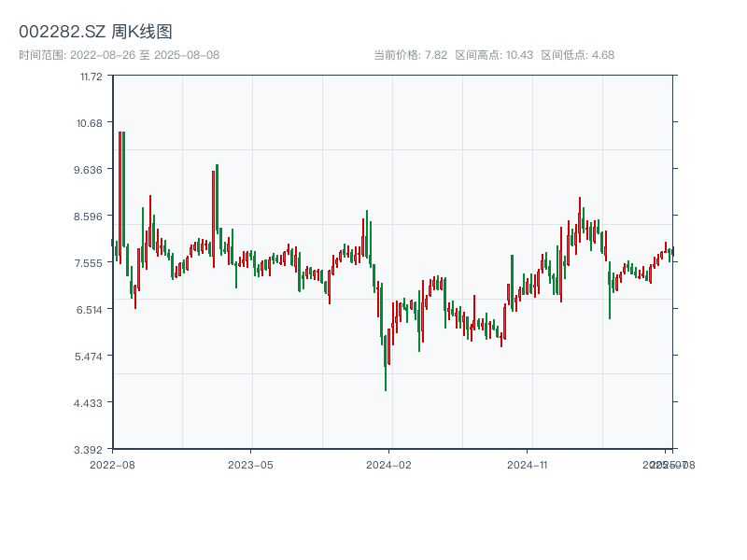747x560 pixels.
Task: Click the 区间低点 4.68 label
Action: pyautogui.click(x=577, y=55)
